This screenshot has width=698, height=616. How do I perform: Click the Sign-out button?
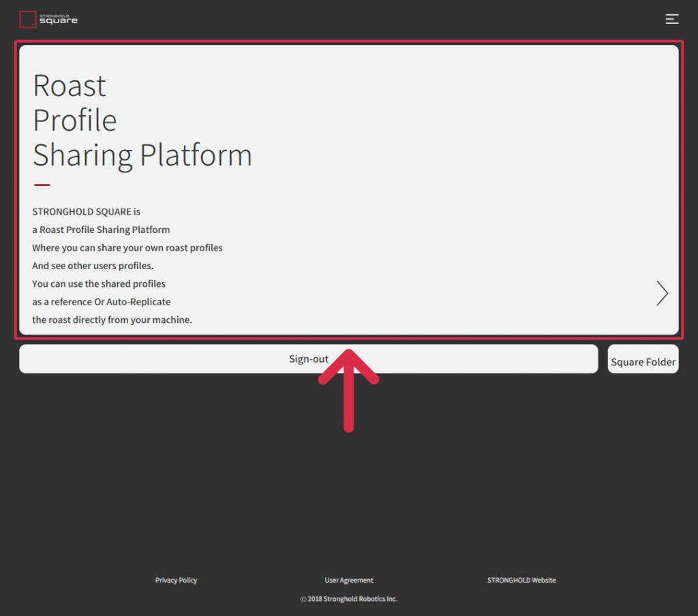pyautogui.click(x=309, y=358)
